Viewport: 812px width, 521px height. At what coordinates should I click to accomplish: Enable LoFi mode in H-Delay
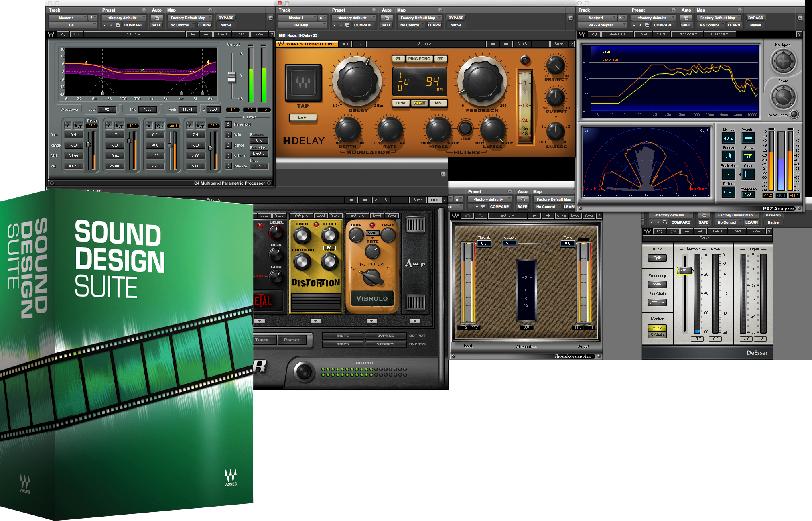pos(304,118)
